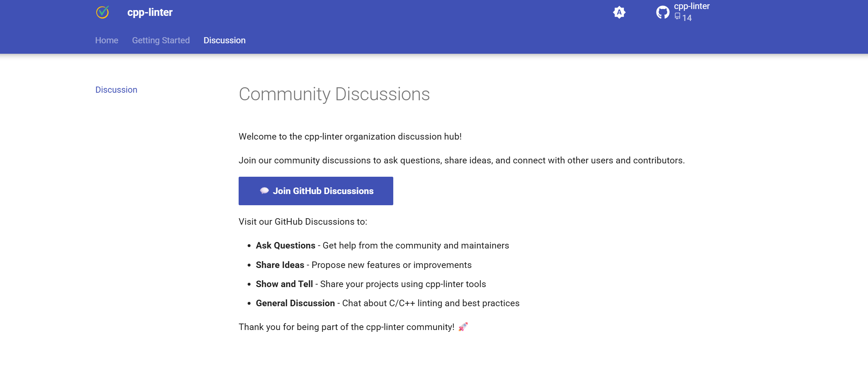Click the speech bubble icon in the button
The height and width of the screenshot is (387, 868).
click(264, 191)
